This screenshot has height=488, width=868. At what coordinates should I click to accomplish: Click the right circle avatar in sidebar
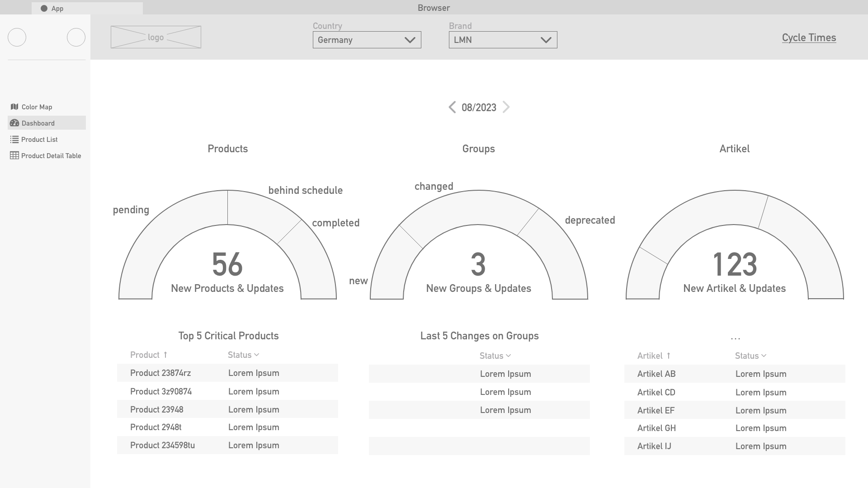tap(76, 37)
